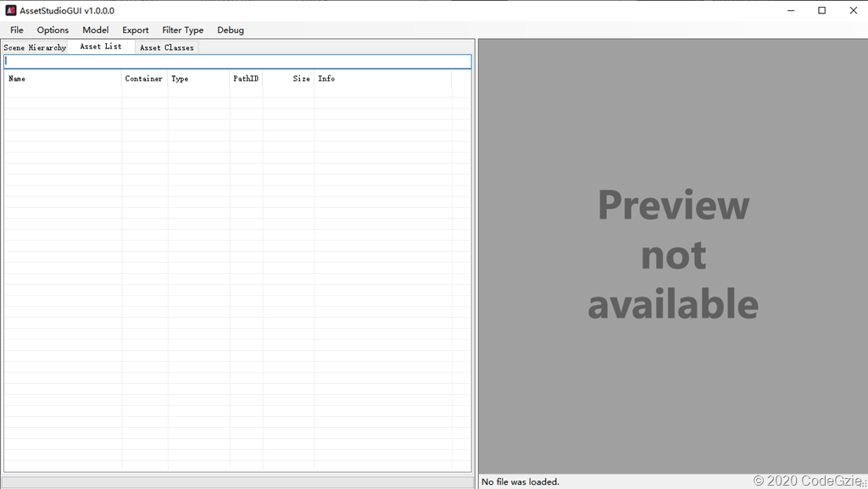868x489 pixels.
Task: Close the AssetStudioGUI window
Action: (853, 10)
